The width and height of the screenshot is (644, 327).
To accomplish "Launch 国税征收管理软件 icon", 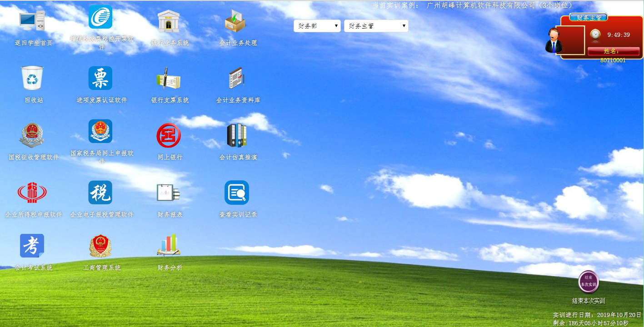I will 32,135.
